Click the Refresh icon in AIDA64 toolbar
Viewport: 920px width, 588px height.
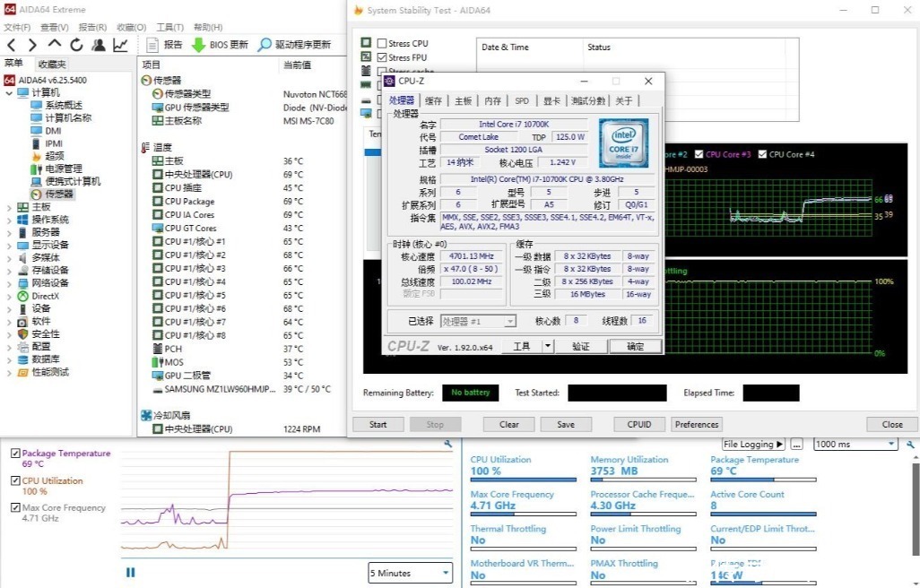(x=76, y=45)
